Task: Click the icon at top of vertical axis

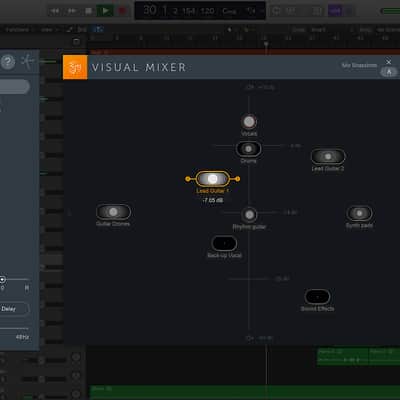Action: pos(249,87)
